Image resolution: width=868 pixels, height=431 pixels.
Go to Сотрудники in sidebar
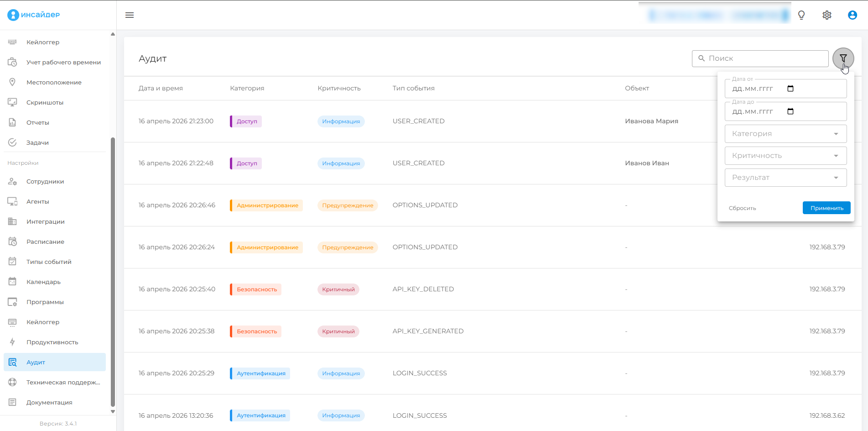coord(45,181)
